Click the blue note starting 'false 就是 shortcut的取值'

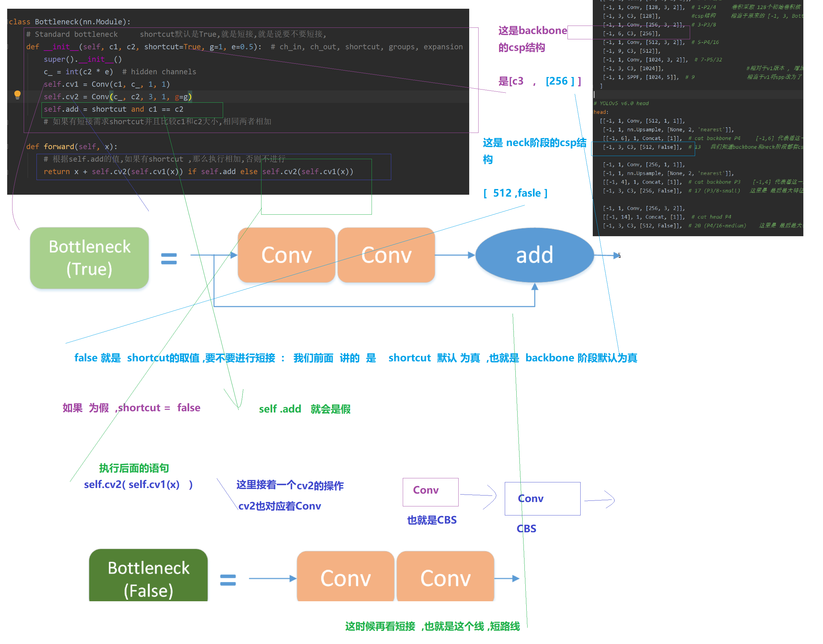pyautogui.click(x=356, y=358)
